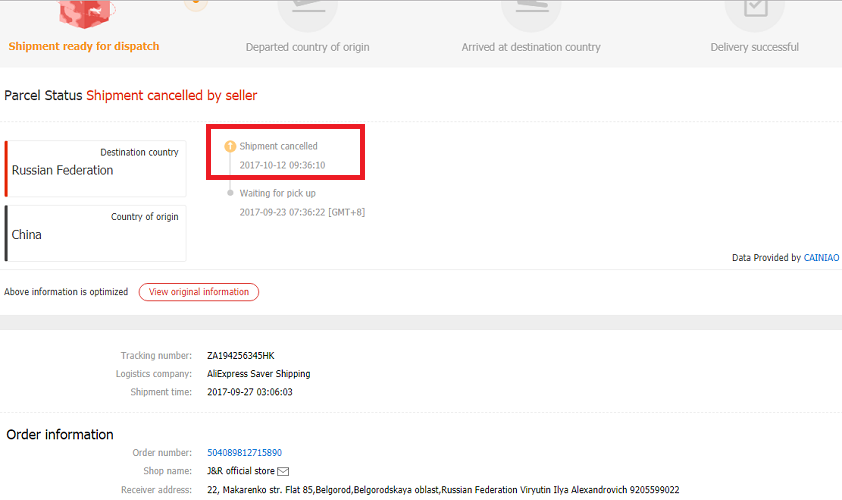The height and width of the screenshot is (500, 842).
Task: Click the Order number field label
Action: tap(162, 453)
